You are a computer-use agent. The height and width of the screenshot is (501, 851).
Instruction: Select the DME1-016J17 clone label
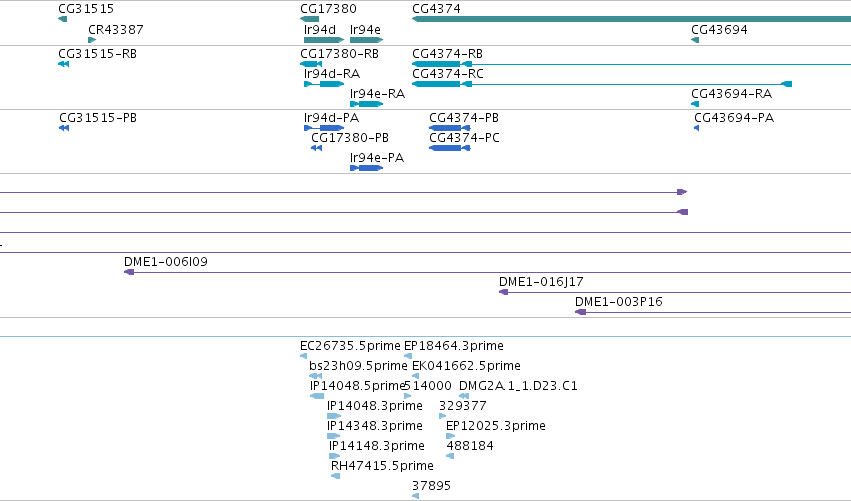tap(541, 282)
